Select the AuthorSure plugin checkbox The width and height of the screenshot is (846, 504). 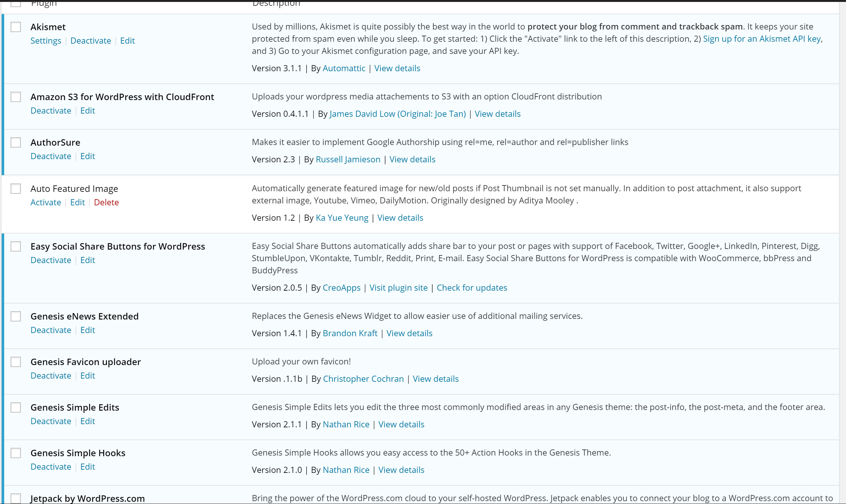pos(16,142)
